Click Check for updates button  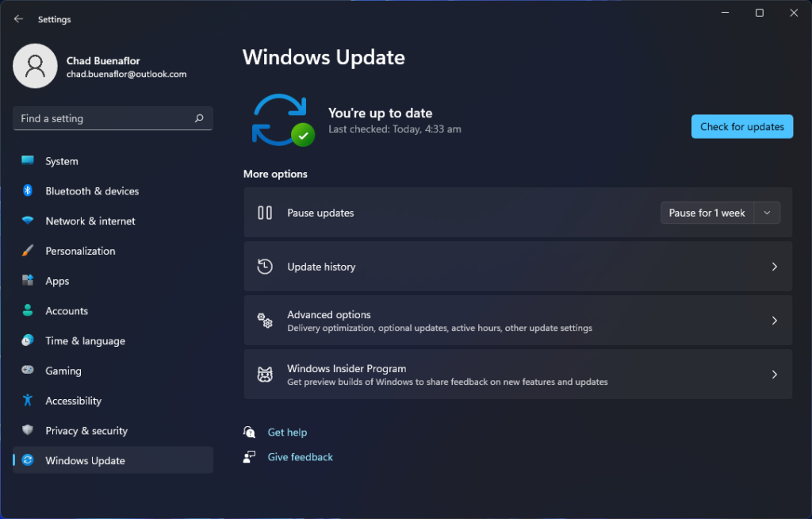741,126
